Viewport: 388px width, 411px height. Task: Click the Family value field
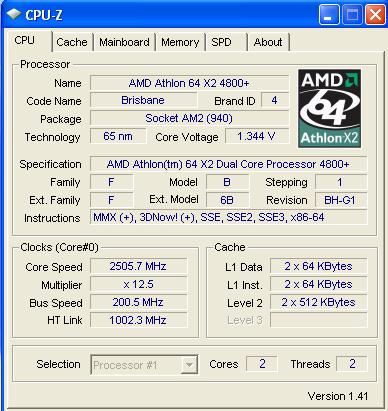point(112,182)
